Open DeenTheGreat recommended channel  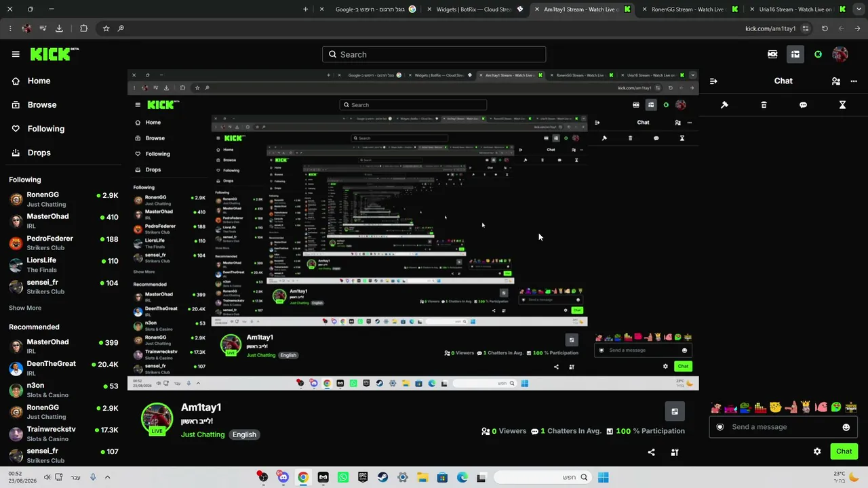(x=64, y=368)
